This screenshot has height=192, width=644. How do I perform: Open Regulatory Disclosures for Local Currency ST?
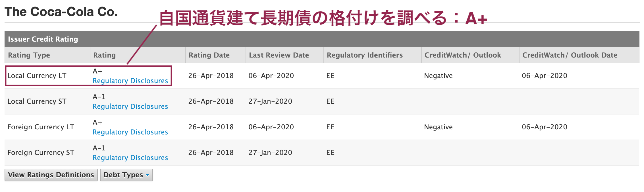130,107
